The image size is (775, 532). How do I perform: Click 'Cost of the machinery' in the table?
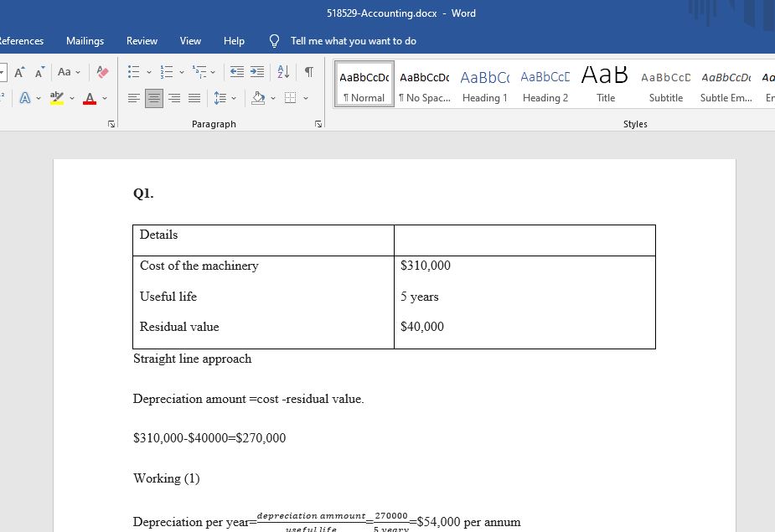199,266
